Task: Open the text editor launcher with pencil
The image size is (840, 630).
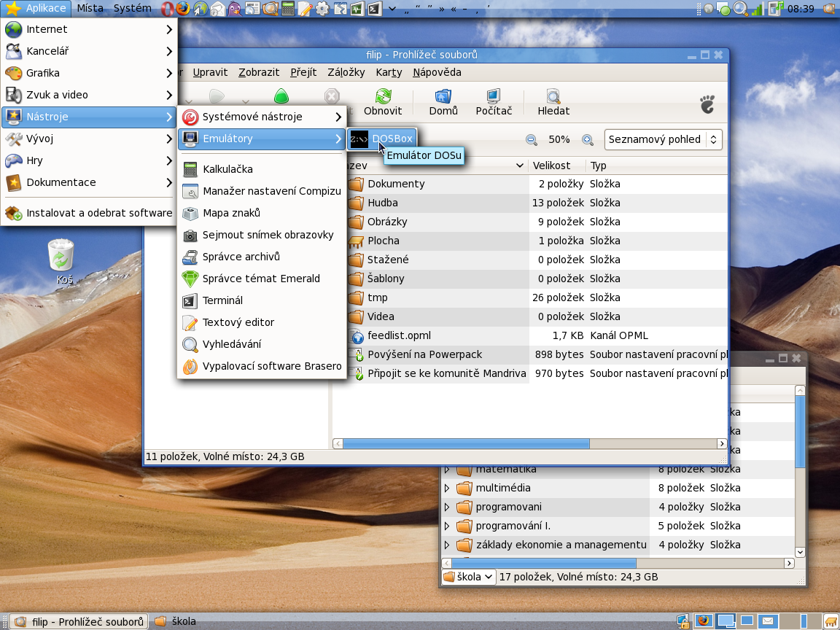Action: point(305,9)
